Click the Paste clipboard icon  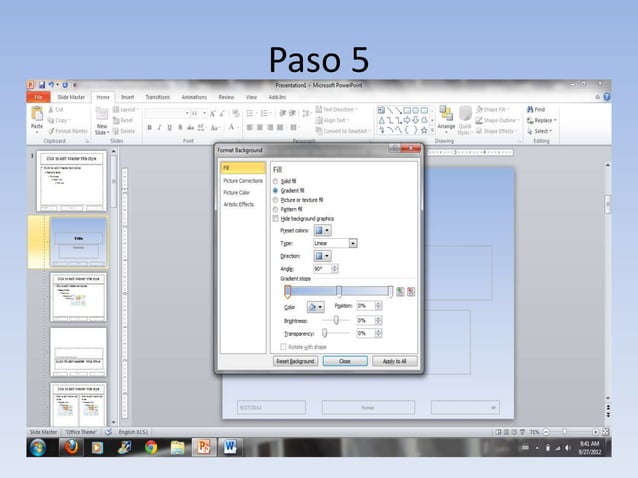(37, 113)
